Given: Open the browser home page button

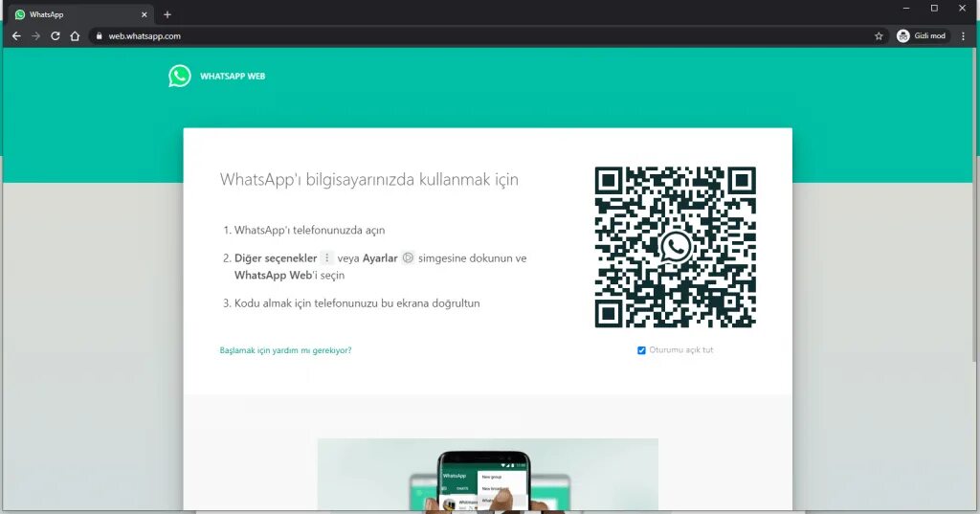Looking at the screenshot, I should (75, 36).
